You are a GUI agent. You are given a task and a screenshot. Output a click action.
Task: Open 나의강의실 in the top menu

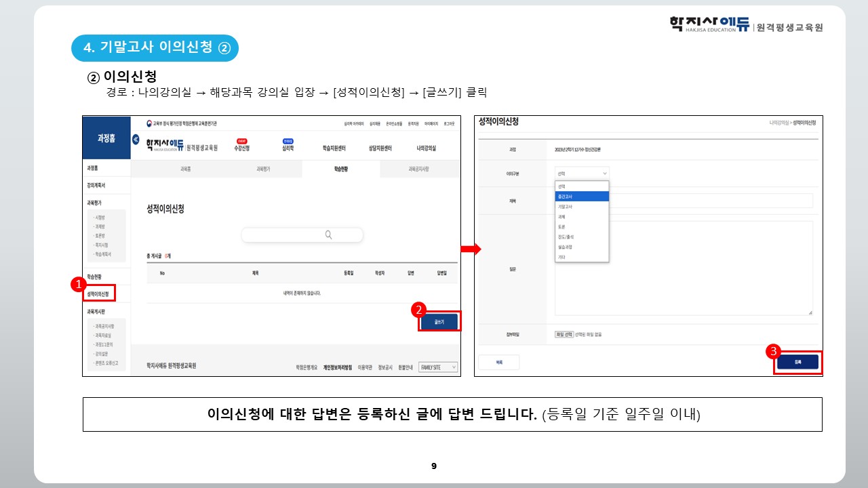click(x=427, y=148)
